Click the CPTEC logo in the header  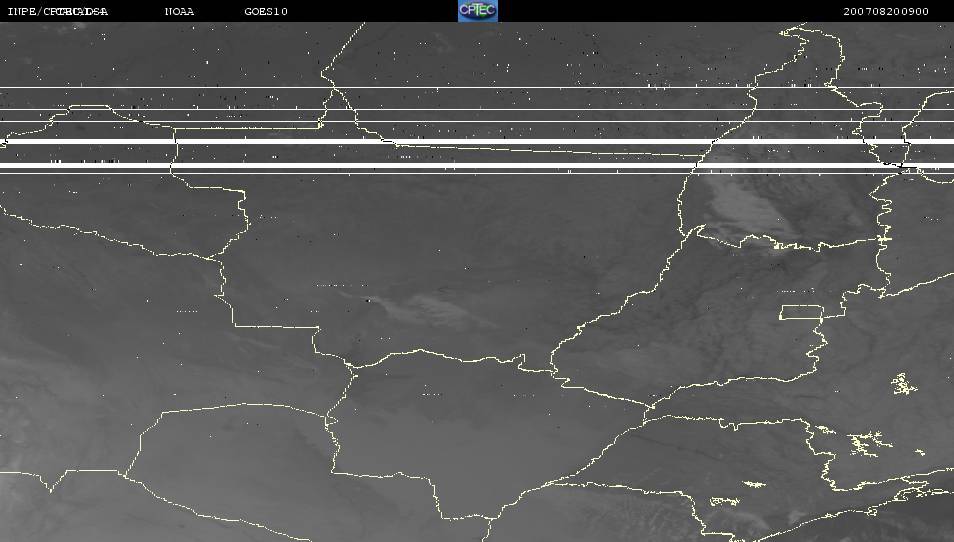pyautogui.click(x=477, y=11)
